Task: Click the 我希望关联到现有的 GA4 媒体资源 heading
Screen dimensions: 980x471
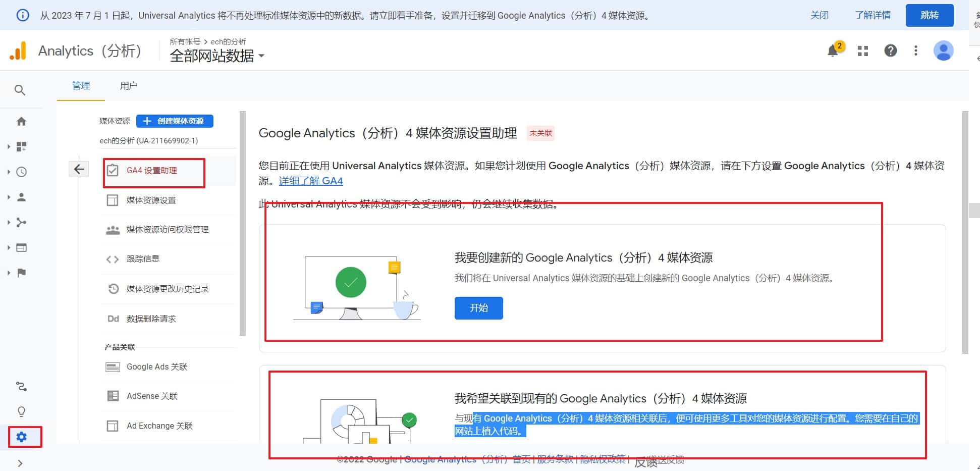Action: click(601, 399)
